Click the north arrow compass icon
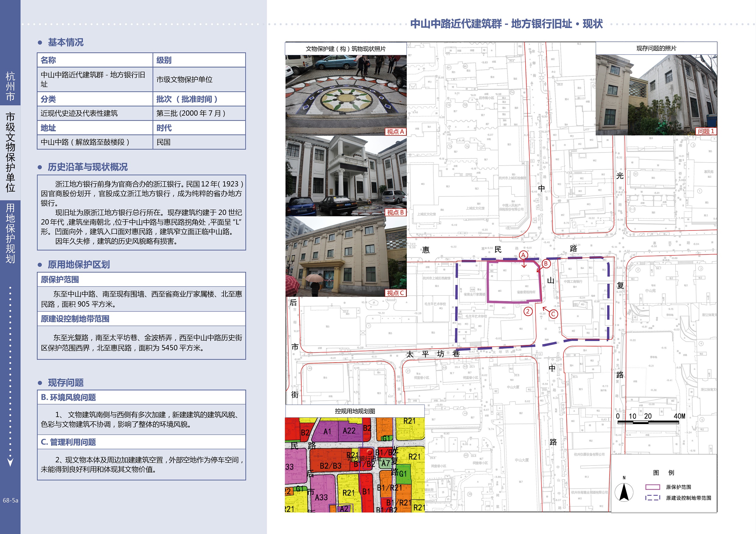The image size is (756, 534). pyautogui.click(x=624, y=492)
